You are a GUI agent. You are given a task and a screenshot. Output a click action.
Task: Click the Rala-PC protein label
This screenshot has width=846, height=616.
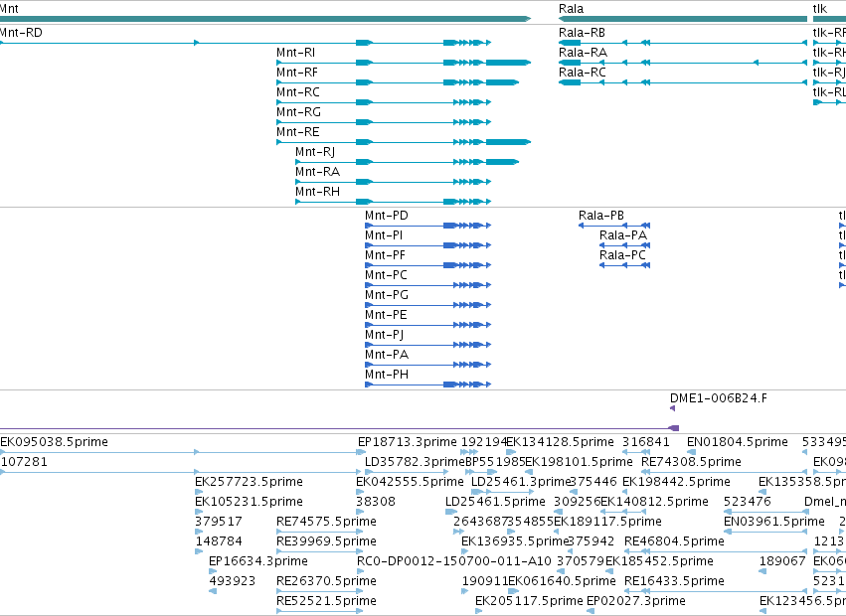point(622,255)
